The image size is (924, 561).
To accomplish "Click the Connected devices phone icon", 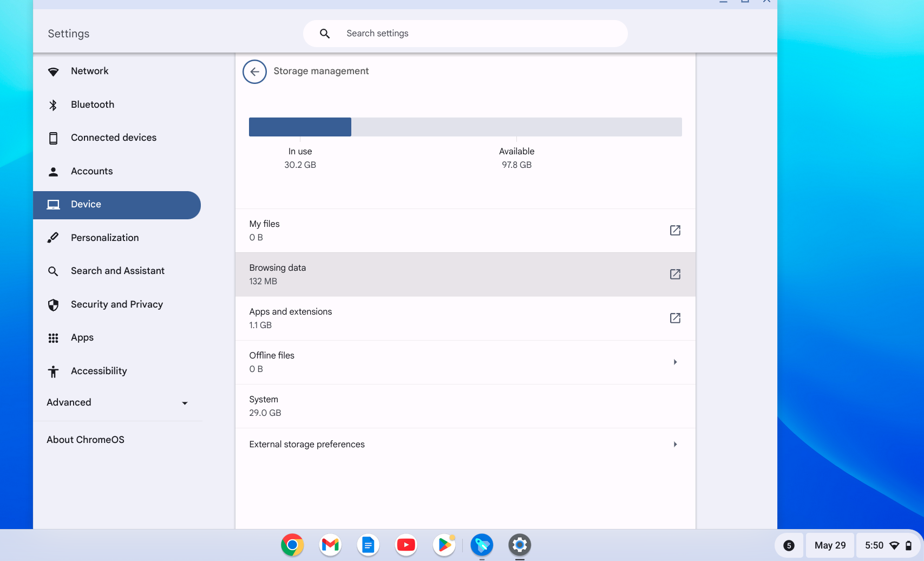I will (54, 138).
